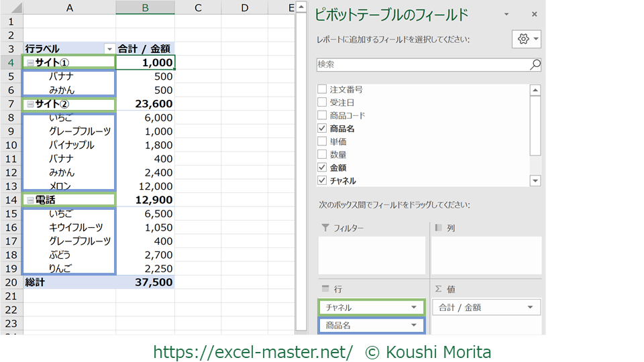Collapse the サイト② group
Screen dimensions: 644x362
(30, 105)
